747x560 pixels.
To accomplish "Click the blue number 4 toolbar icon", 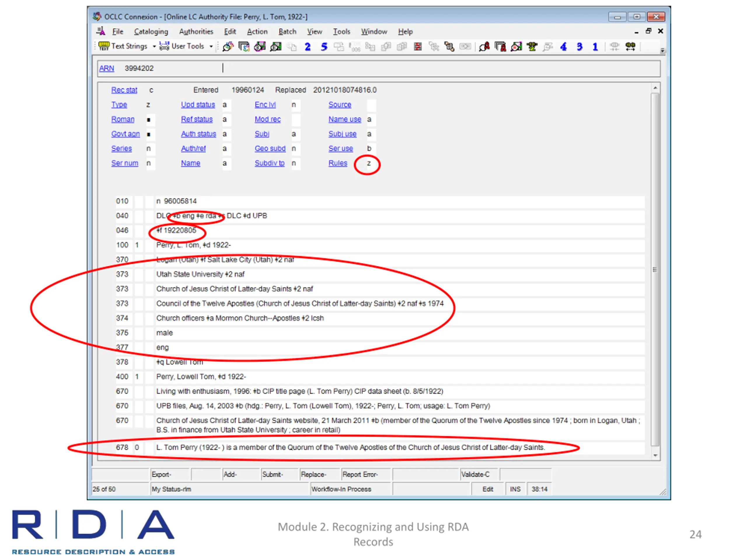I will tap(563, 47).
